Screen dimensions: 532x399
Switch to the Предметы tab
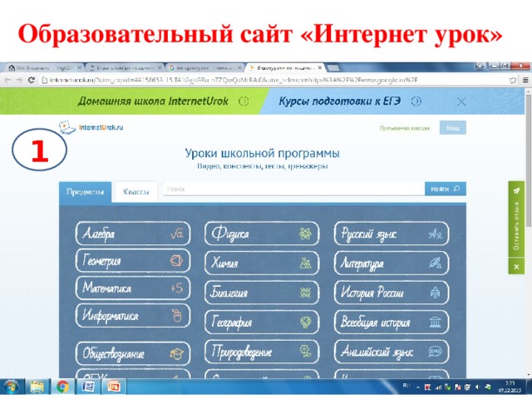point(85,192)
